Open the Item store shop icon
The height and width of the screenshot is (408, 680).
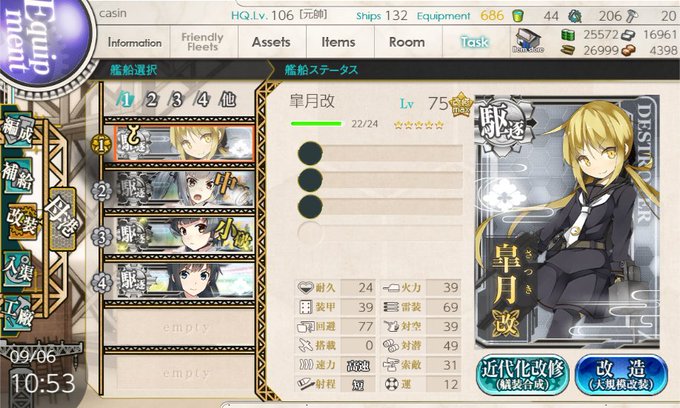(527, 41)
